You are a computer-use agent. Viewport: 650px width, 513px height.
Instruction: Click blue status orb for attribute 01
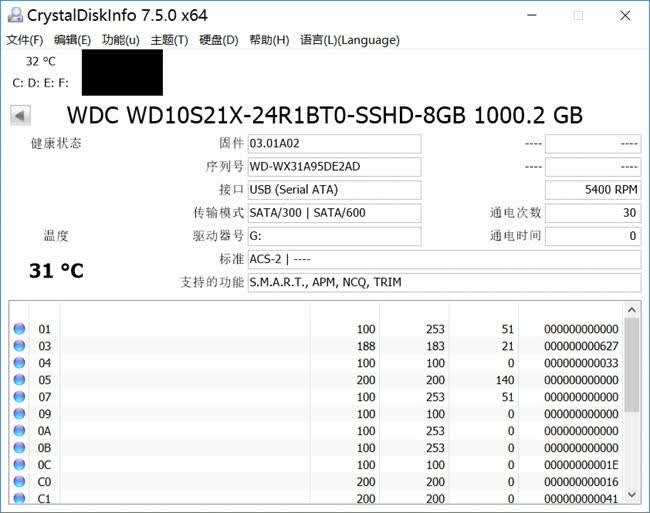pyautogui.click(x=19, y=329)
